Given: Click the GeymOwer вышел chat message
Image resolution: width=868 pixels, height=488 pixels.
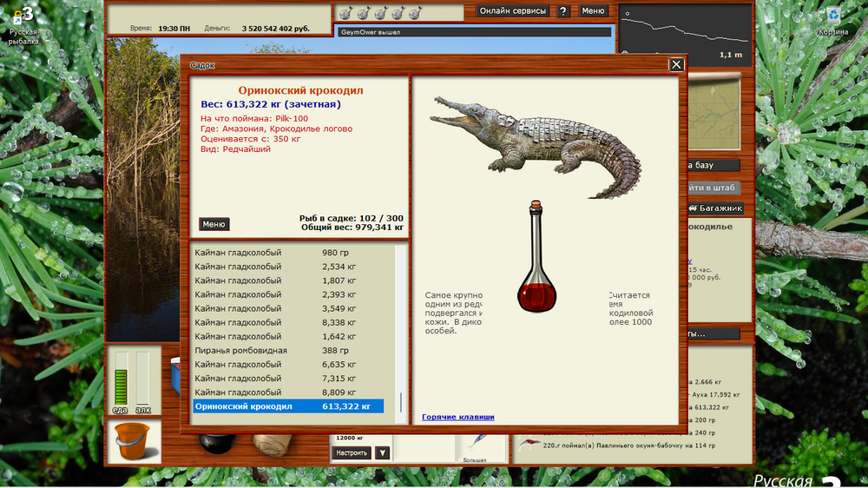Looking at the screenshot, I should point(371,32).
